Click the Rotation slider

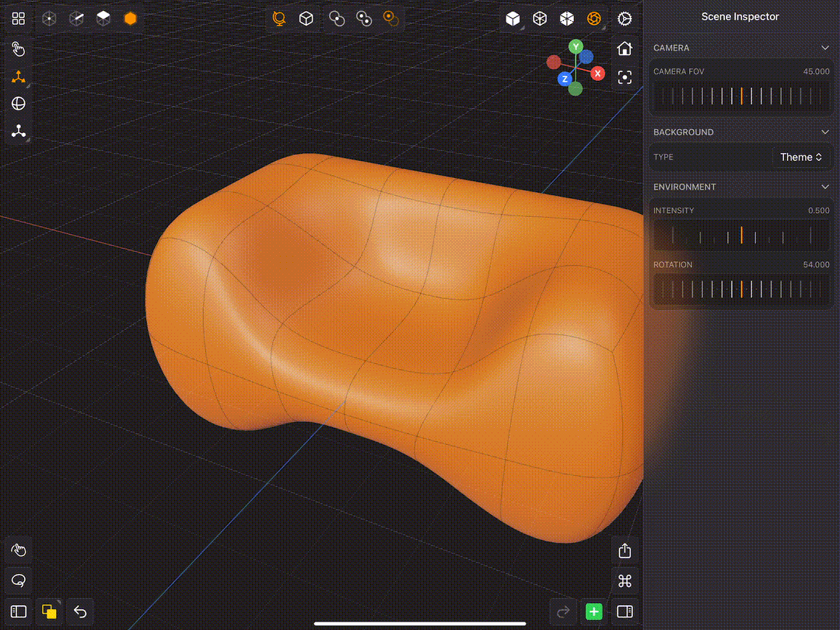coord(741,289)
